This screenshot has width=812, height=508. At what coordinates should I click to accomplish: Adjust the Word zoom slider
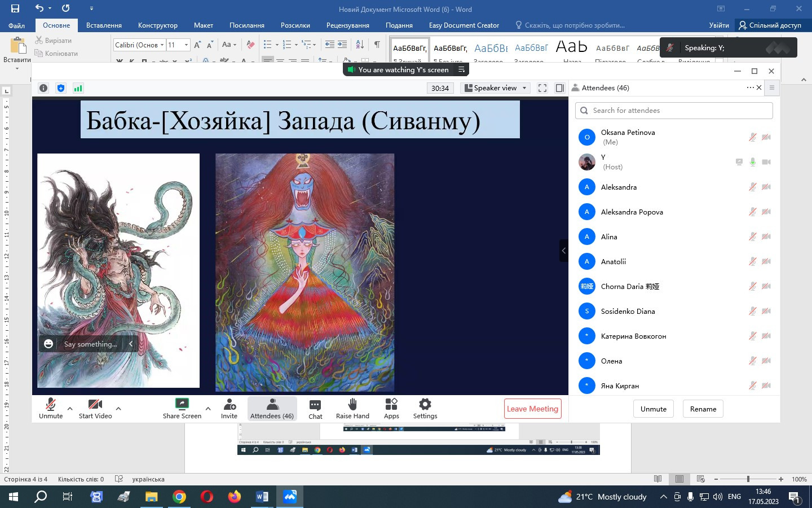[x=748, y=479]
